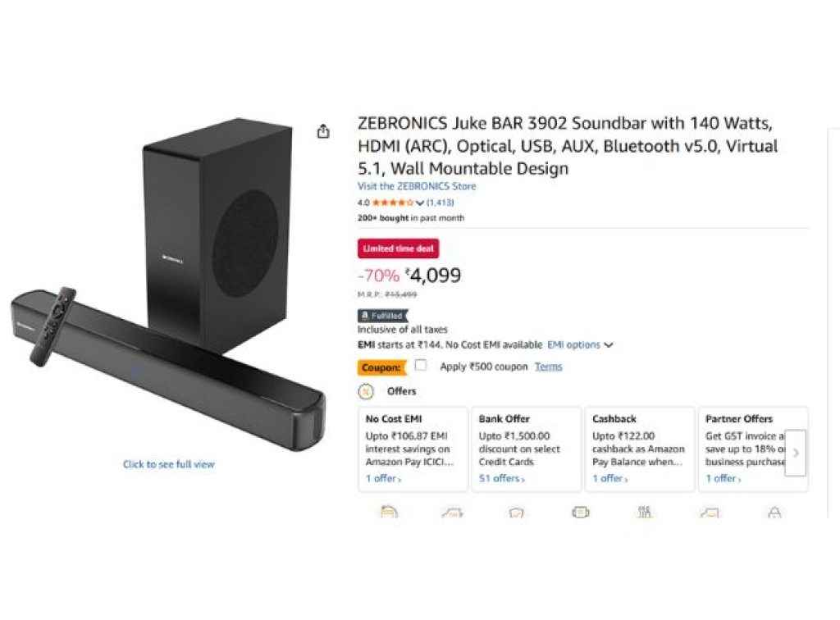Viewport: 840px width, 620px height.
Task: Click the star rating icons
Action: pyautogui.click(x=393, y=203)
